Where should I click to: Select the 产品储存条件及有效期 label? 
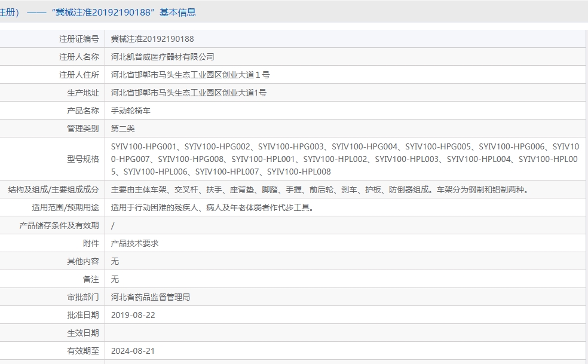pos(59,225)
